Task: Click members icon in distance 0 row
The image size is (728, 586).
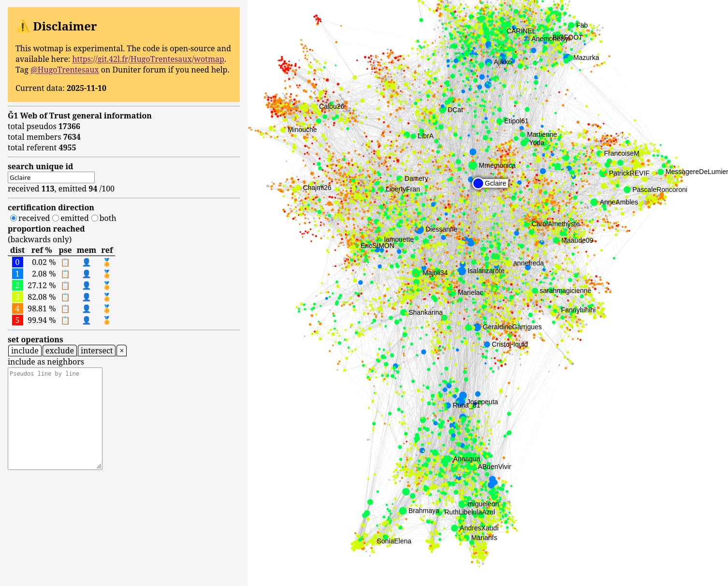Action: [87, 263]
